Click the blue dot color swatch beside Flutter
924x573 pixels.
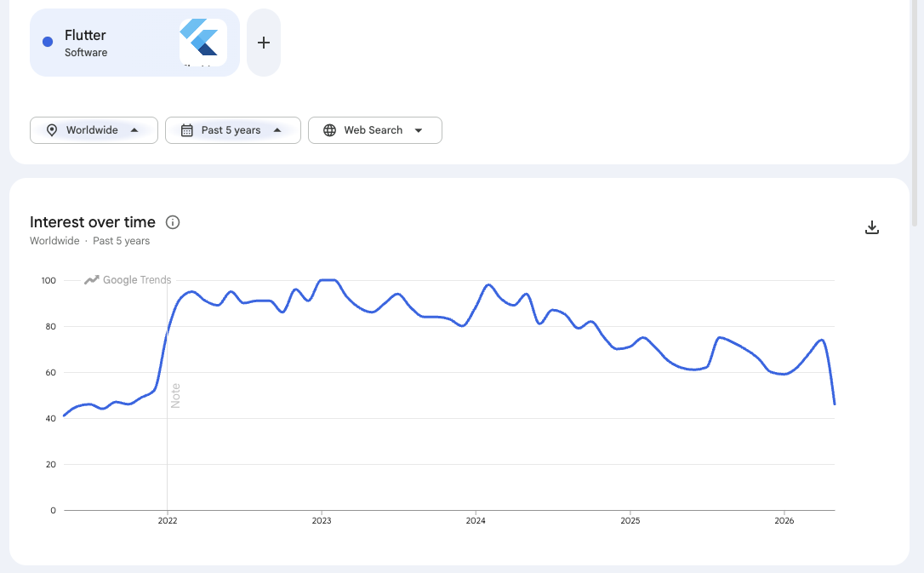click(48, 42)
